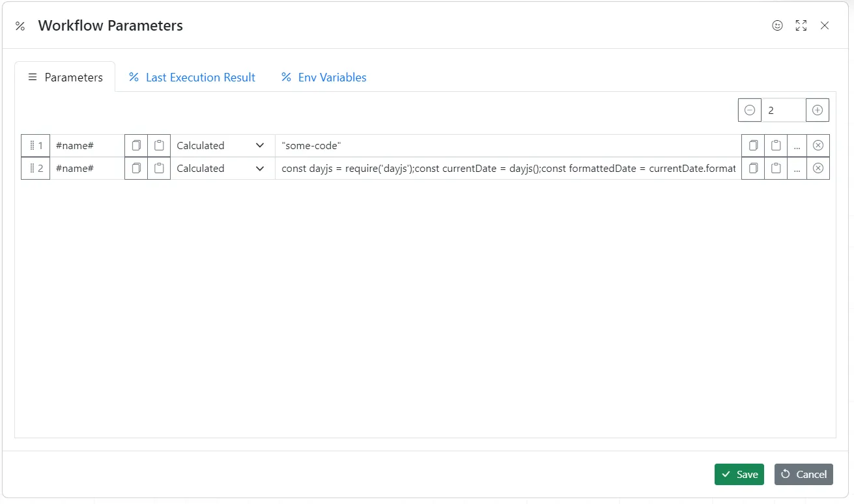Switch to the Env Variables tab
Image resolution: width=854 pixels, height=504 pixels.
[x=323, y=77]
